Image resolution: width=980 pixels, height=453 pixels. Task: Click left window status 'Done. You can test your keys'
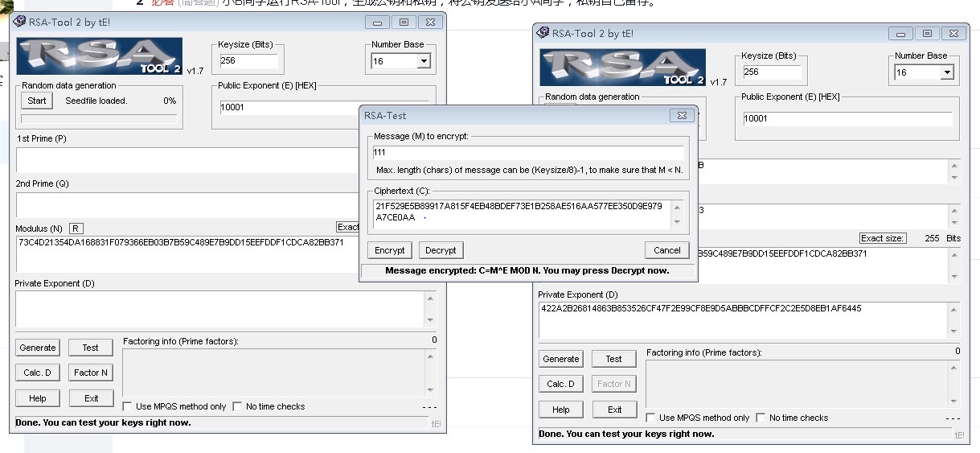[104, 422]
